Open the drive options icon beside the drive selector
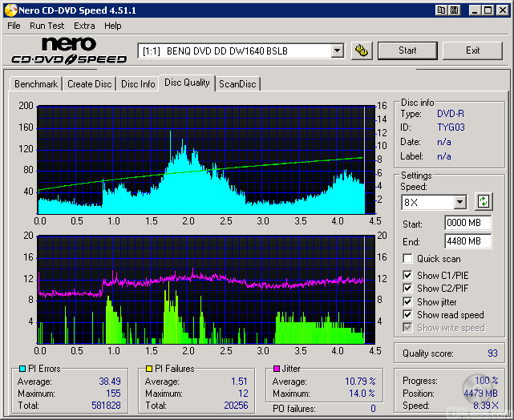This screenshot has height=420, width=514. coord(362,50)
